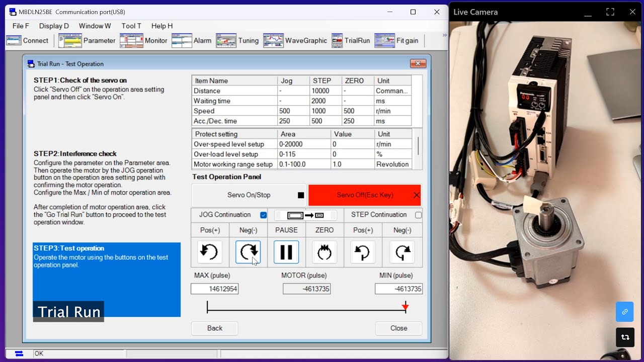The image size is (644, 362).
Task: Toggle the STEP Continuation checkbox
Action: pyautogui.click(x=418, y=215)
